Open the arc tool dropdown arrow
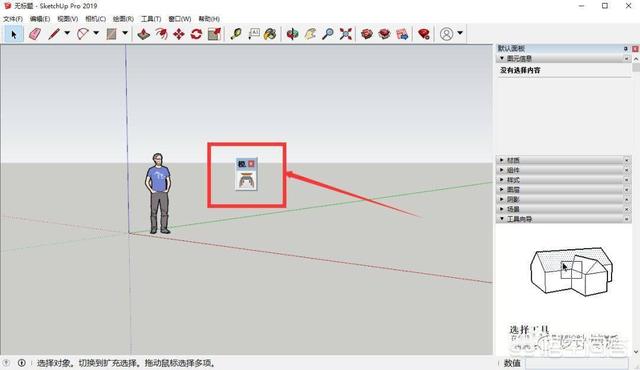 click(x=96, y=33)
